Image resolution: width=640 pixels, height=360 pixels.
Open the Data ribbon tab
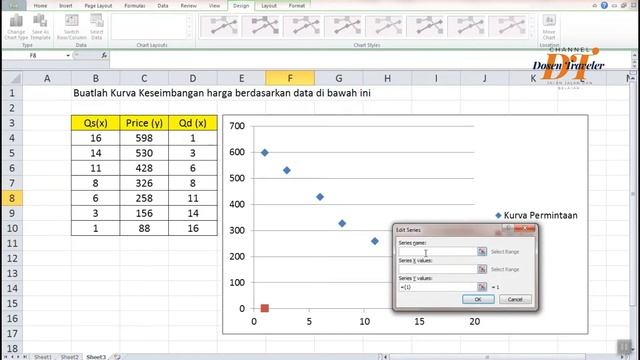tap(163, 6)
